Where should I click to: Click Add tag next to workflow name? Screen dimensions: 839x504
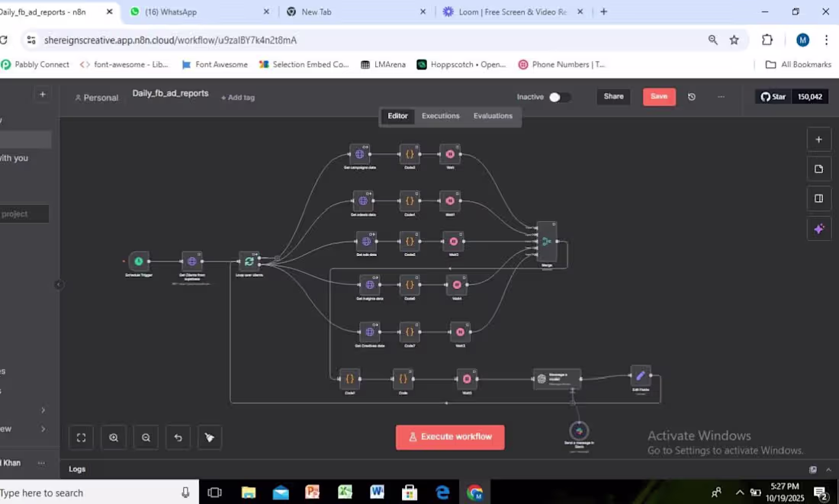click(238, 98)
